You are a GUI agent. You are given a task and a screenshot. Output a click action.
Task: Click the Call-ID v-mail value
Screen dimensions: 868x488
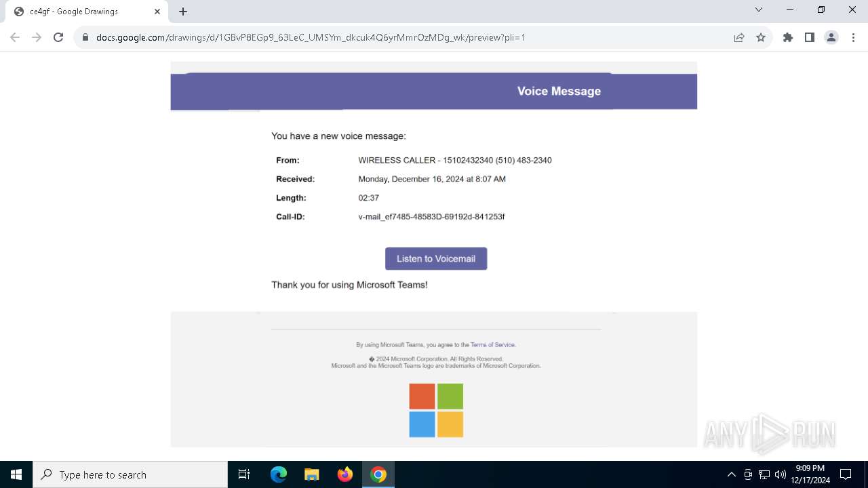pyautogui.click(x=431, y=217)
